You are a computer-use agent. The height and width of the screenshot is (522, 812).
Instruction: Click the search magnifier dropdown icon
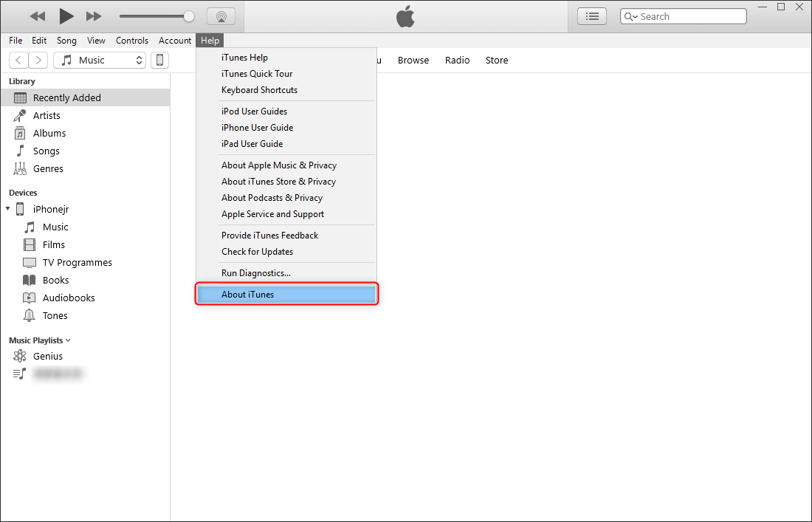pyautogui.click(x=630, y=16)
